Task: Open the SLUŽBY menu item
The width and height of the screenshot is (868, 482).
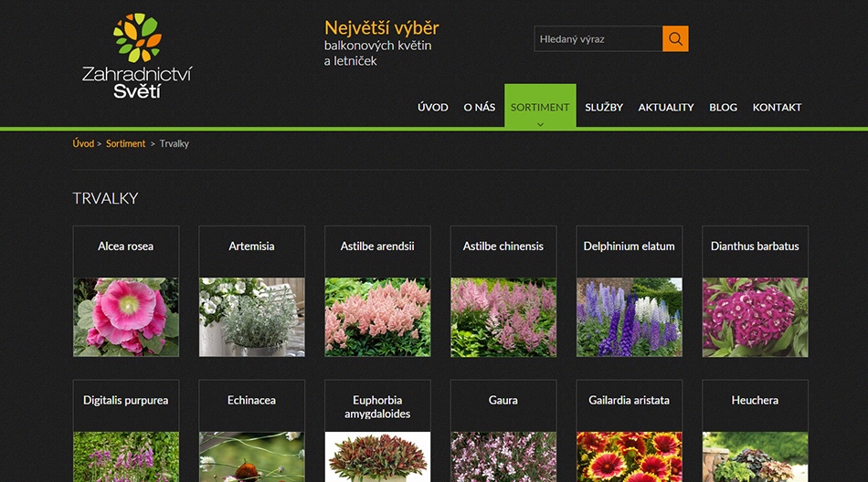Action: [604, 108]
